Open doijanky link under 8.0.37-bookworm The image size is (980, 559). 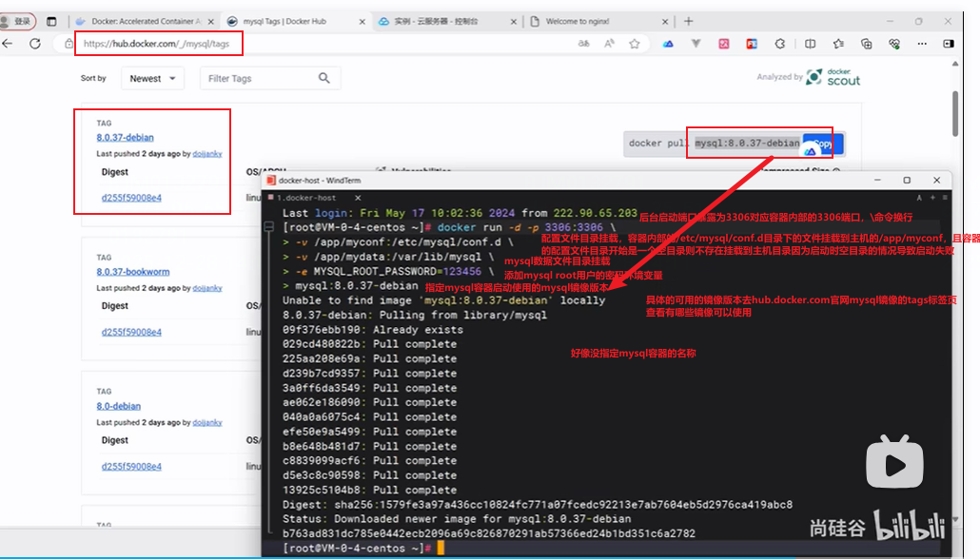(206, 288)
